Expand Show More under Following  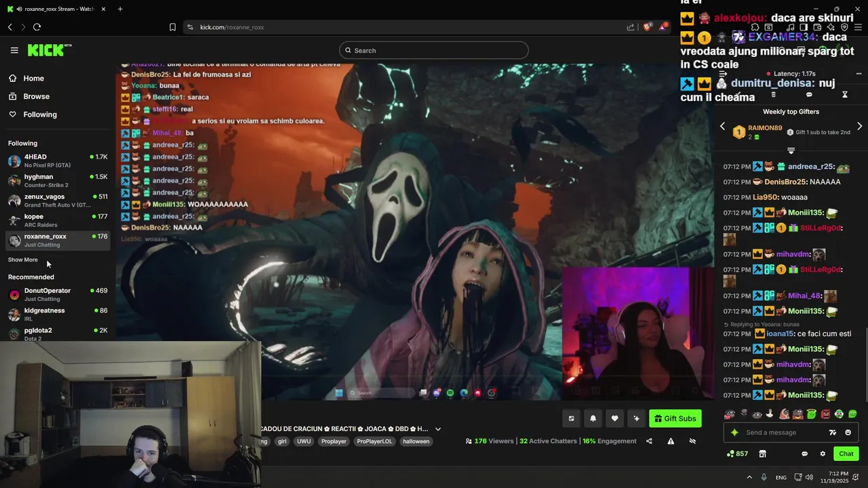[x=23, y=260]
